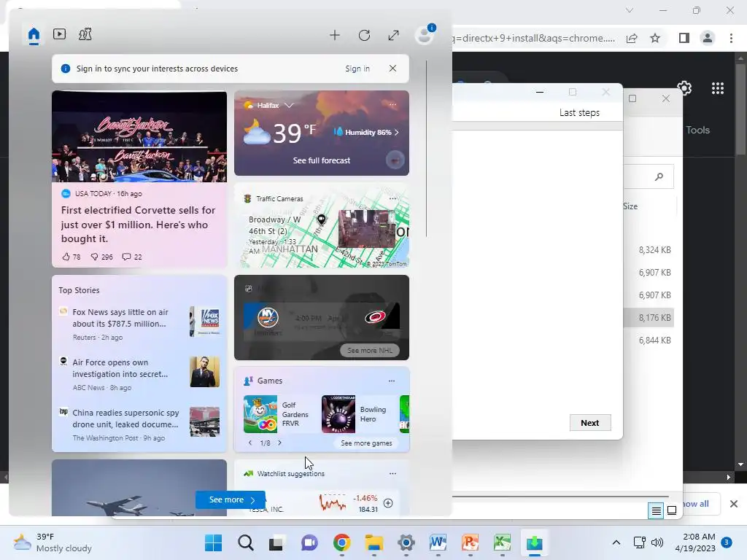Screen dimensions: 747x560
Task: Add widgets with the plus icon
Action: pos(335,35)
